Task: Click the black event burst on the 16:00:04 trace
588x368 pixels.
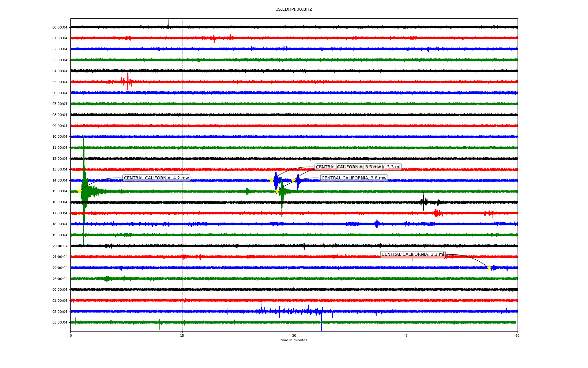Action: [x=424, y=202]
